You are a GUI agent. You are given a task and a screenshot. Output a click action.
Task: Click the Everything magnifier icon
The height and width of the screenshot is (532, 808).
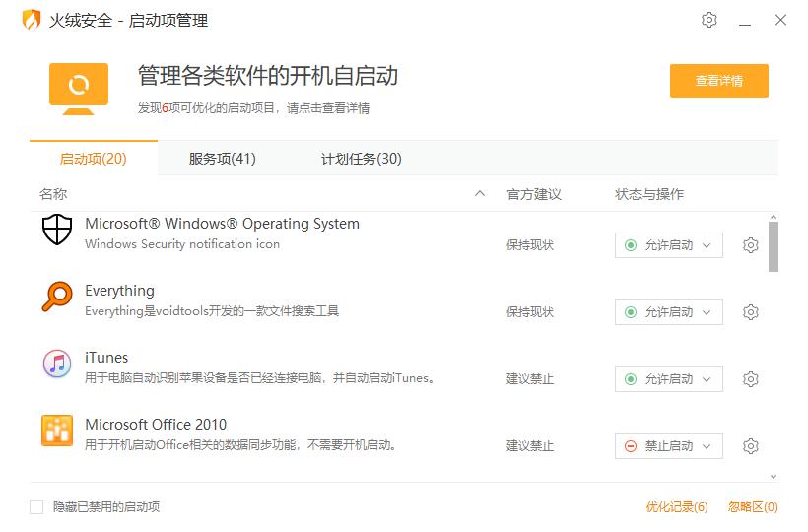click(57, 297)
